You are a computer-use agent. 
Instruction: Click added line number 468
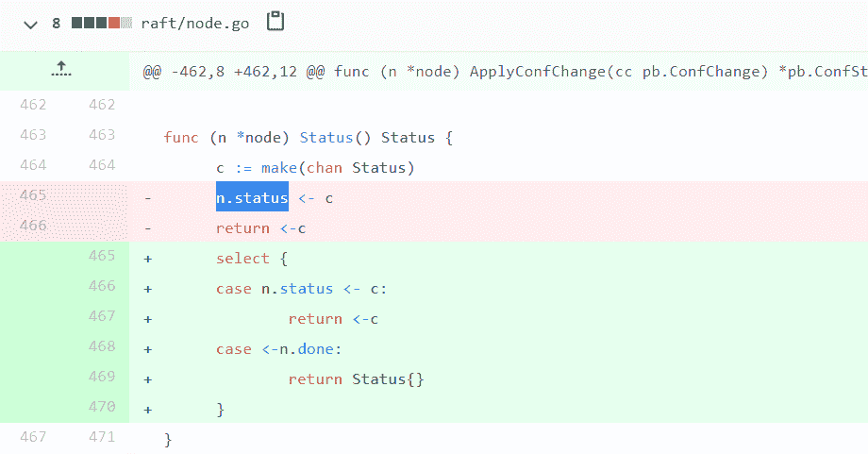tap(101, 346)
